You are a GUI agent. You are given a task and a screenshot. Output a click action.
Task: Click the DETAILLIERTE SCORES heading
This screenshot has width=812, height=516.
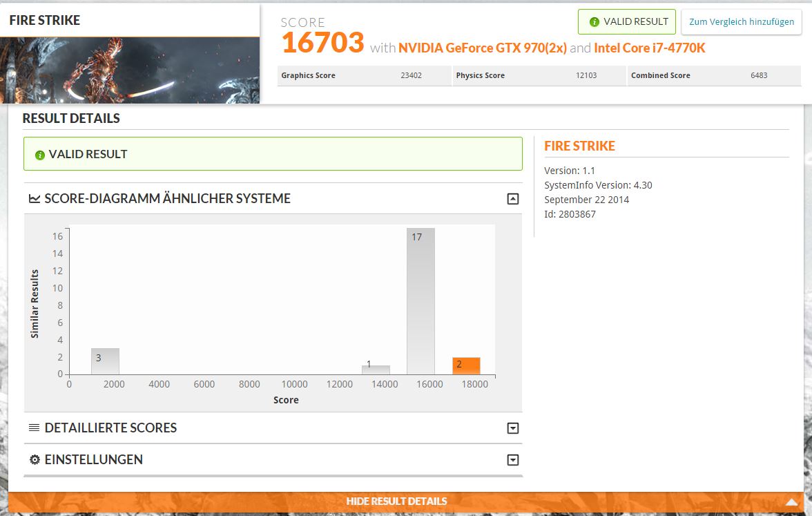coord(110,428)
